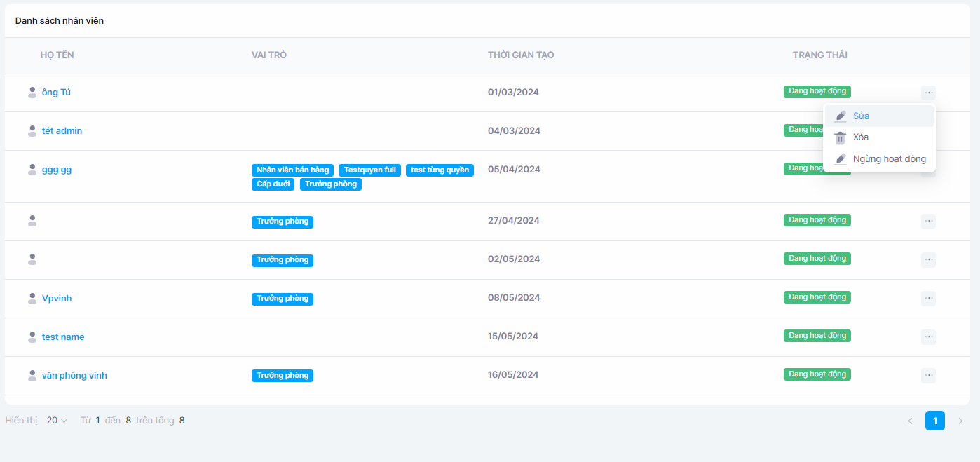Go to page 1 in pagination

pyautogui.click(x=934, y=421)
